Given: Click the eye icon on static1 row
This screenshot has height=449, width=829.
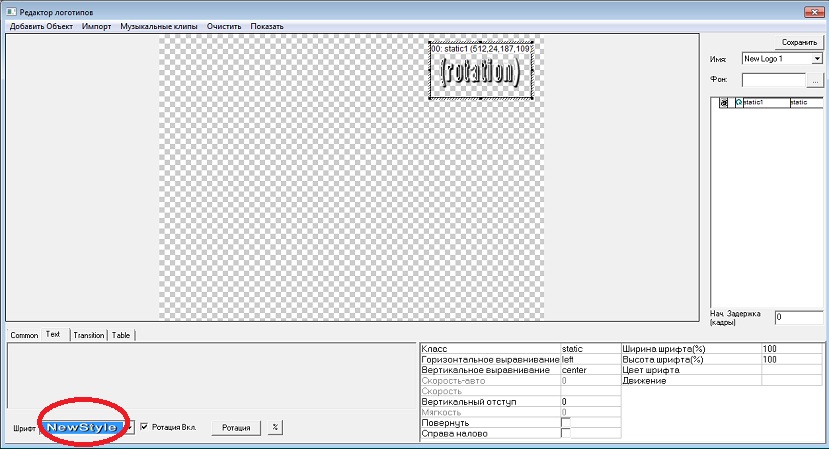Looking at the screenshot, I should click(725, 102).
